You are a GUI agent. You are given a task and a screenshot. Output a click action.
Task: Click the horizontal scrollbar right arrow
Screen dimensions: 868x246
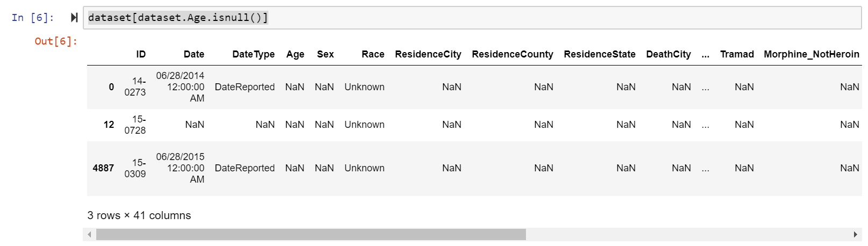click(x=856, y=235)
